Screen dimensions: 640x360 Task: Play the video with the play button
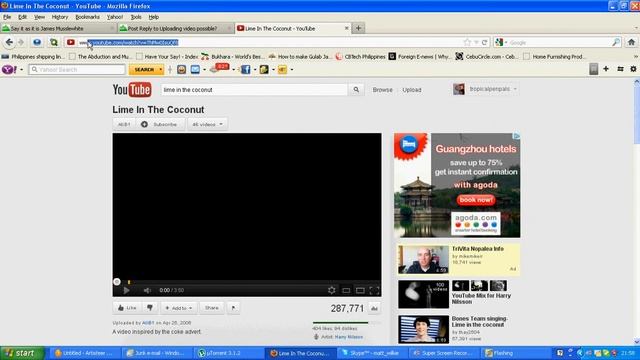[x=127, y=290]
